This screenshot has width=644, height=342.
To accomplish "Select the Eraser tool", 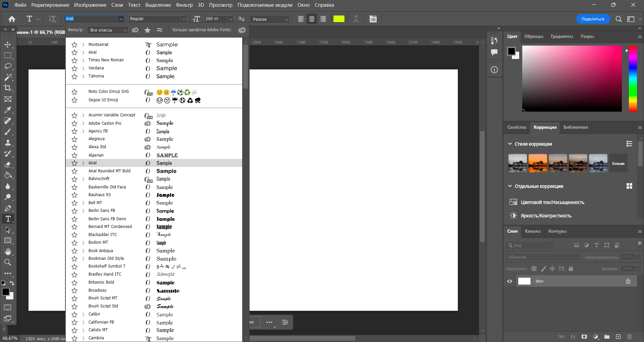I will pyautogui.click(x=8, y=165).
